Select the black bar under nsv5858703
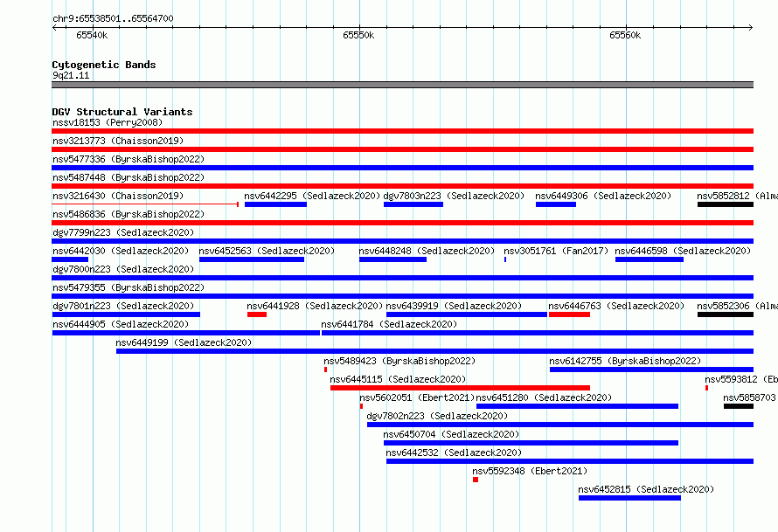Viewport: 778px width, 532px height. [x=739, y=406]
